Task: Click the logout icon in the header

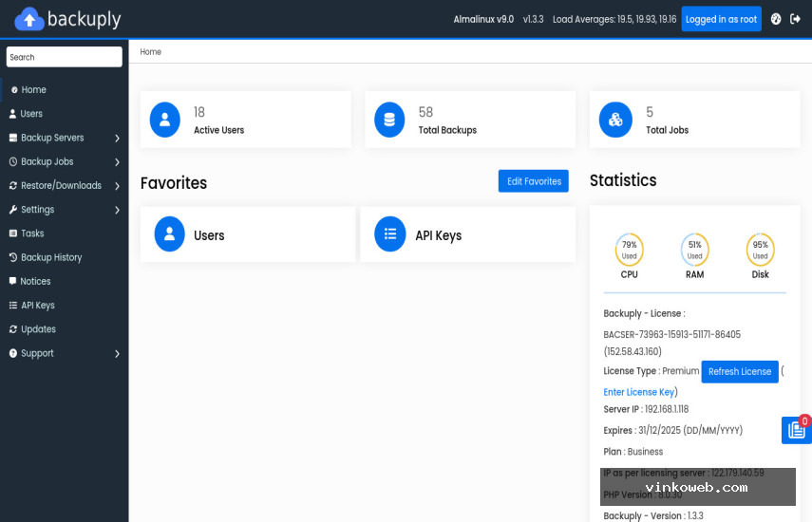Action: (x=795, y=19)
